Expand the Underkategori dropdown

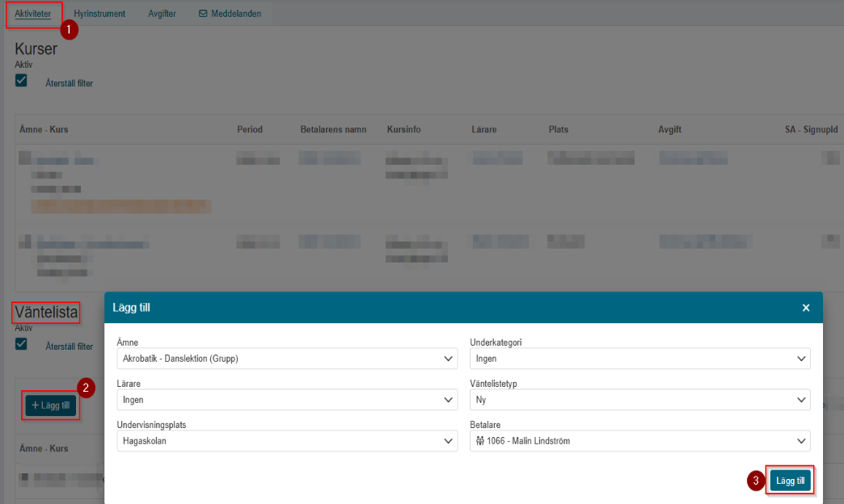[640, 359]
